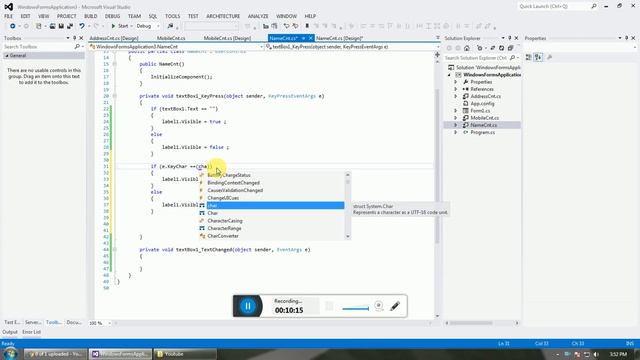640x360 pixels.
Task: Close the NameCnt.cs tab
Action: (x=311, y=38)
